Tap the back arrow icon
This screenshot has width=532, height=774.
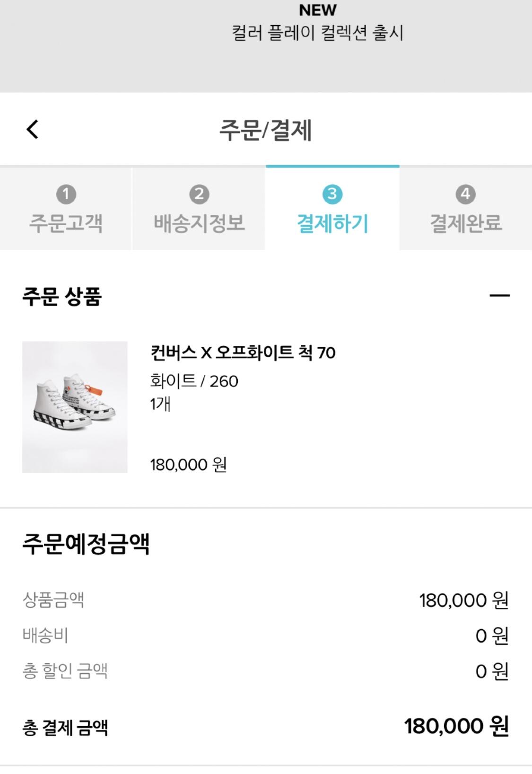(x=32, y=129)
